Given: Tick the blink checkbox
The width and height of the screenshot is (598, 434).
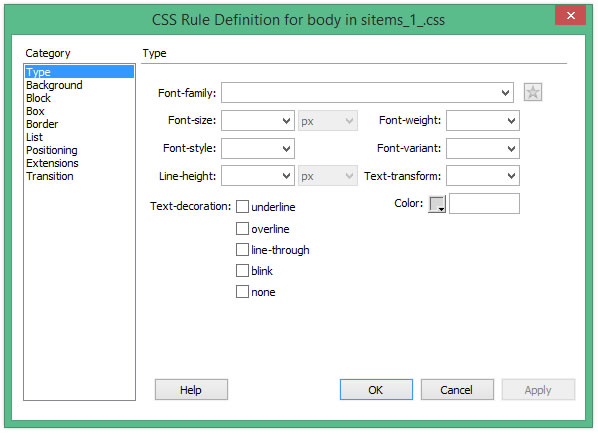Looking at the screenshot, I should tap(242, 270).
